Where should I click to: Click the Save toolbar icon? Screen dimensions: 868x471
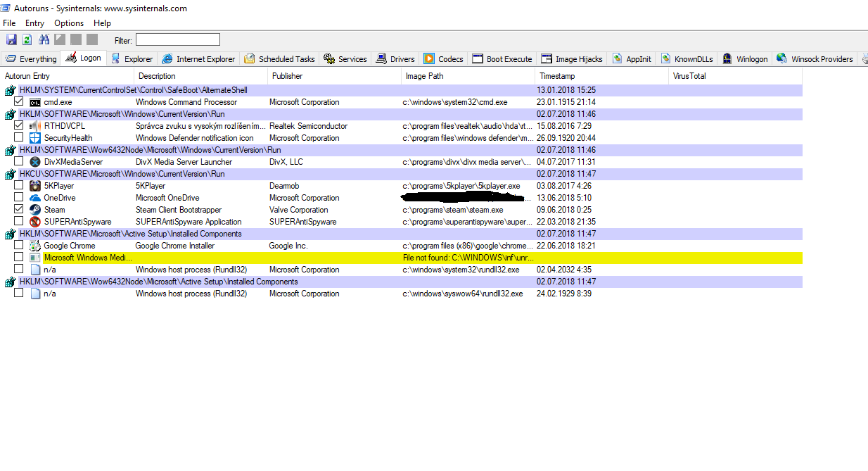[x=11, y=40]
